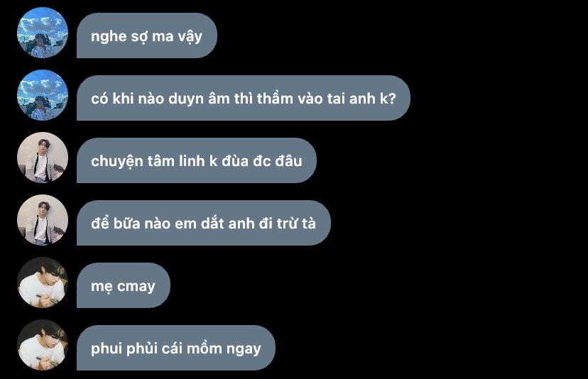The width and height of the screenshot is (588, 379).
Task: Open avatar beside "nghe sợ ma vậy" message
Action: [43, 33]
